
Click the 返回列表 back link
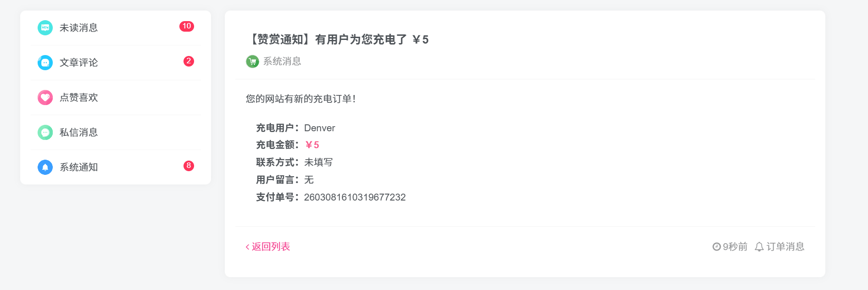tap(268, 246)
